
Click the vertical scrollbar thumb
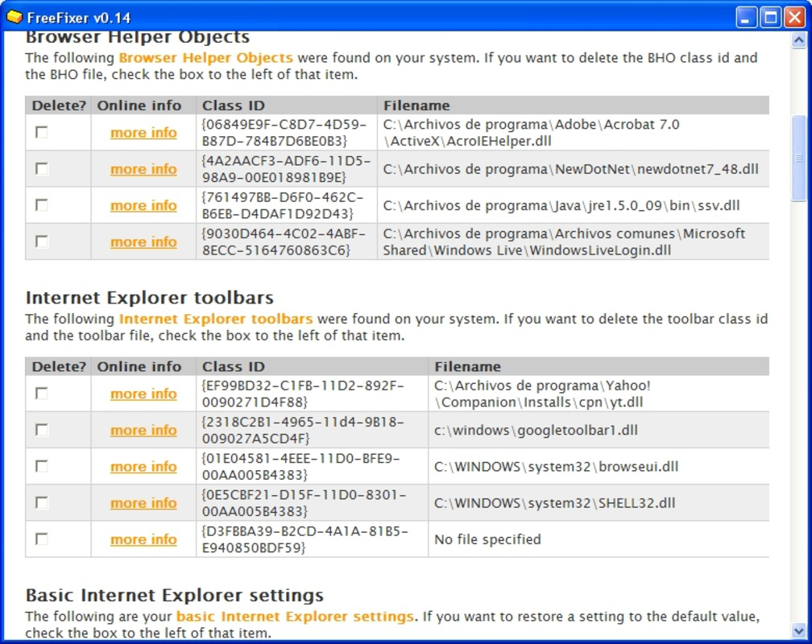[798, 158]
